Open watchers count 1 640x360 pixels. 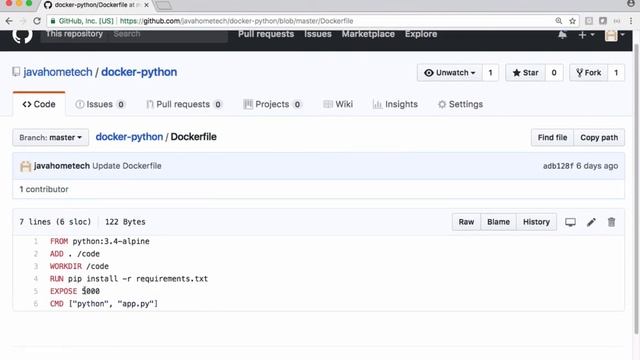point(490,73)
